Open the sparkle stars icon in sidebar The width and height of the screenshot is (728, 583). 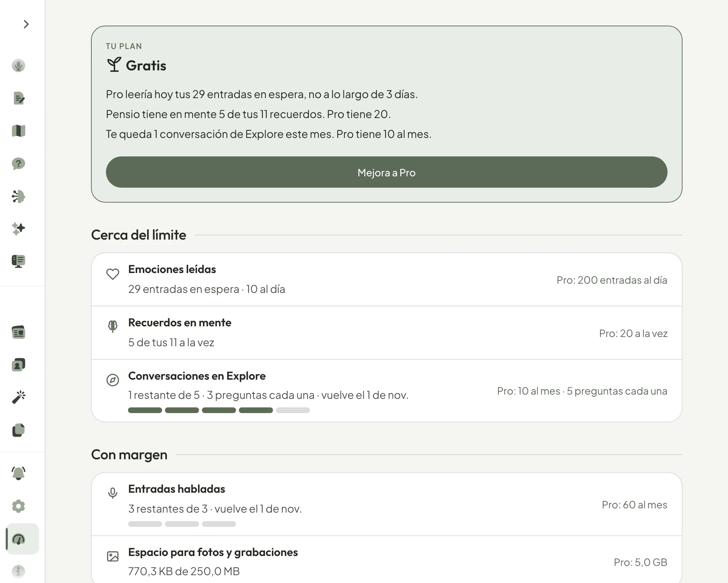click(x=18, y=229)
